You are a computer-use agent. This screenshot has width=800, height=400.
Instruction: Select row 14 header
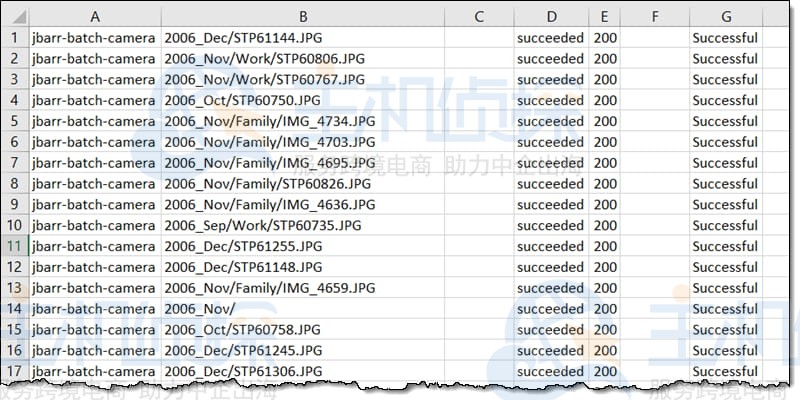(14, 309)
